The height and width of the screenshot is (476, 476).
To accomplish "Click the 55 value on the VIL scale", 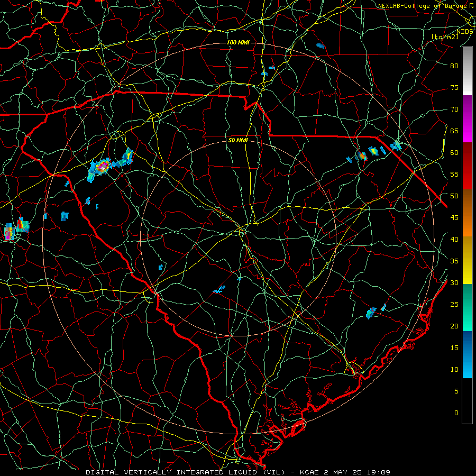I will pos(454,174).
